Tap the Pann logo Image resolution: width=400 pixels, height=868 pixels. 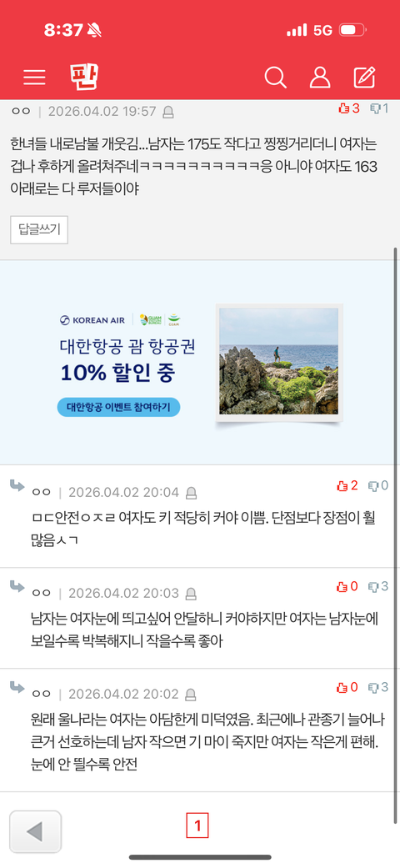point(84,77)
